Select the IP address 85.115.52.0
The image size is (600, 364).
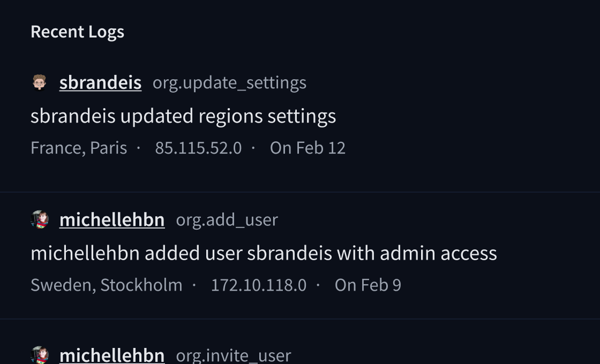coord(198,148)
